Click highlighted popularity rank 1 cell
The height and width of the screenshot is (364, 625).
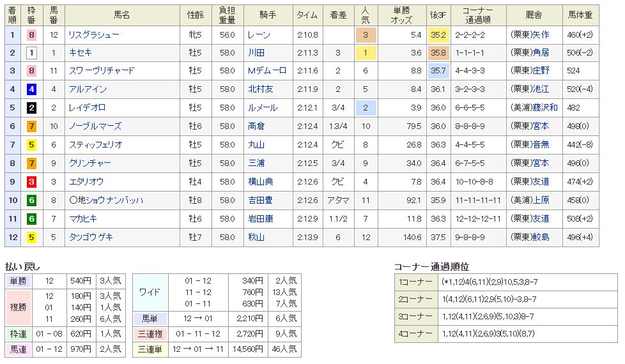pos(366,52)
